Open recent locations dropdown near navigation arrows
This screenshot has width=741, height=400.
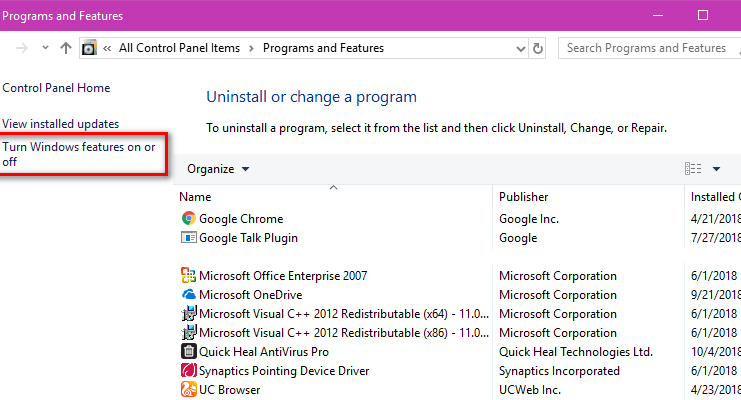45,47
